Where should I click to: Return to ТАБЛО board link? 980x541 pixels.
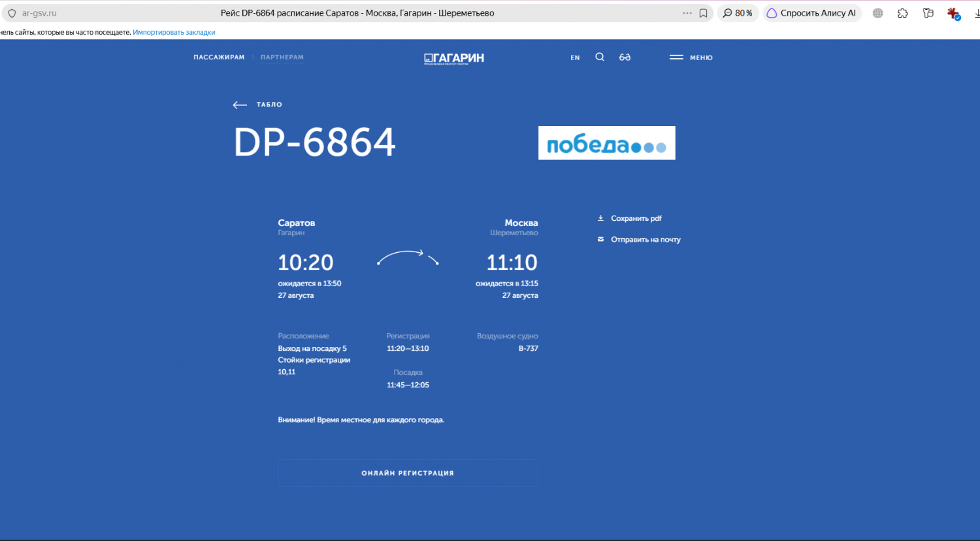[269, 105]
